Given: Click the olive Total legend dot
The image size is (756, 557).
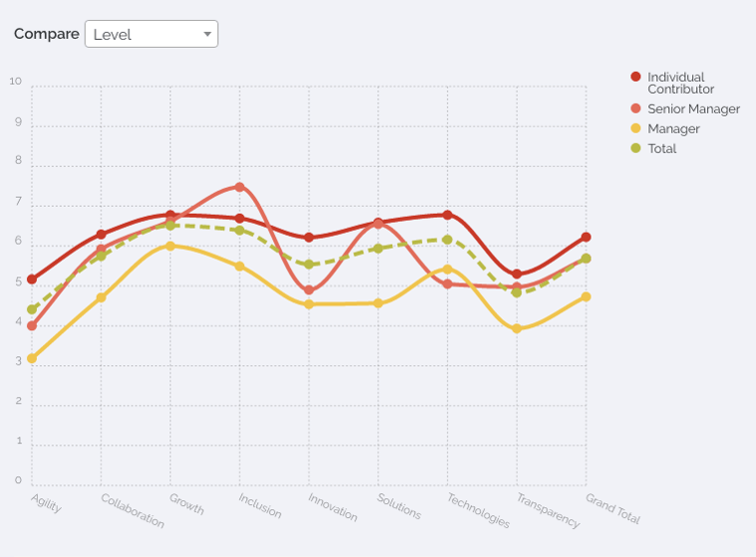Looking at the screenshot, I should 635,149.
